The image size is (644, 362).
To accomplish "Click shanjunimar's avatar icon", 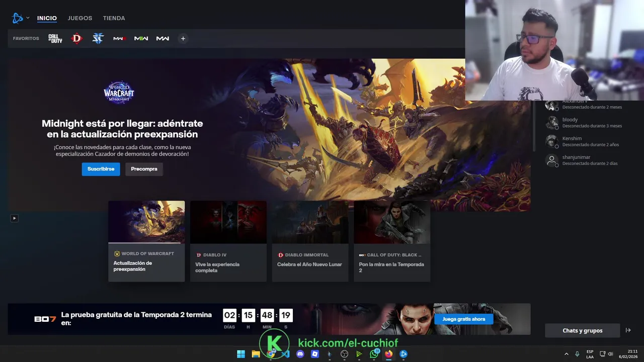I will tap(552, 160).
